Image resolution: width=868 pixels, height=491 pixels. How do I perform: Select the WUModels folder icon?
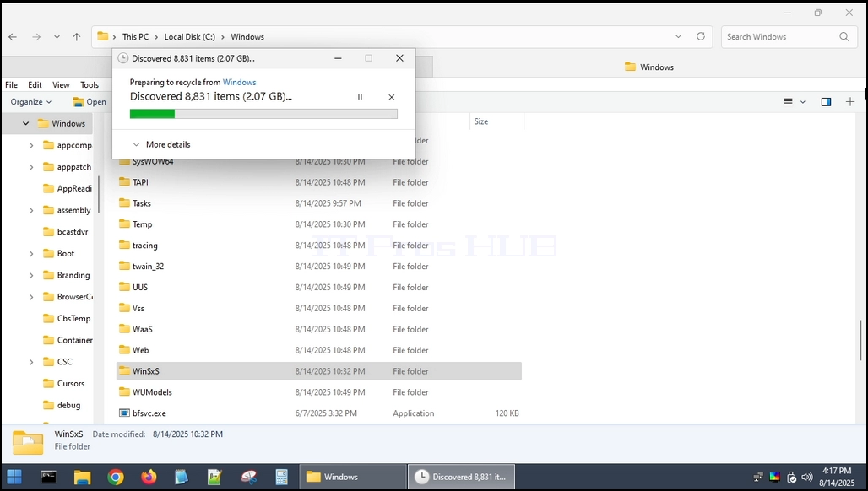(125, 392)
